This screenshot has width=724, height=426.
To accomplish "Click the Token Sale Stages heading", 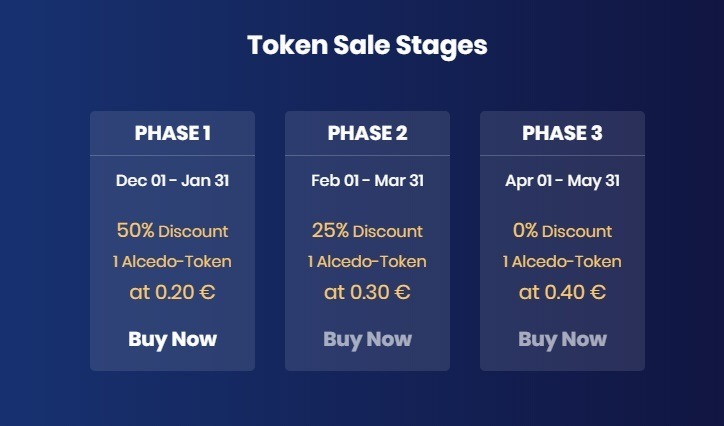I will [x=367, y=45].
